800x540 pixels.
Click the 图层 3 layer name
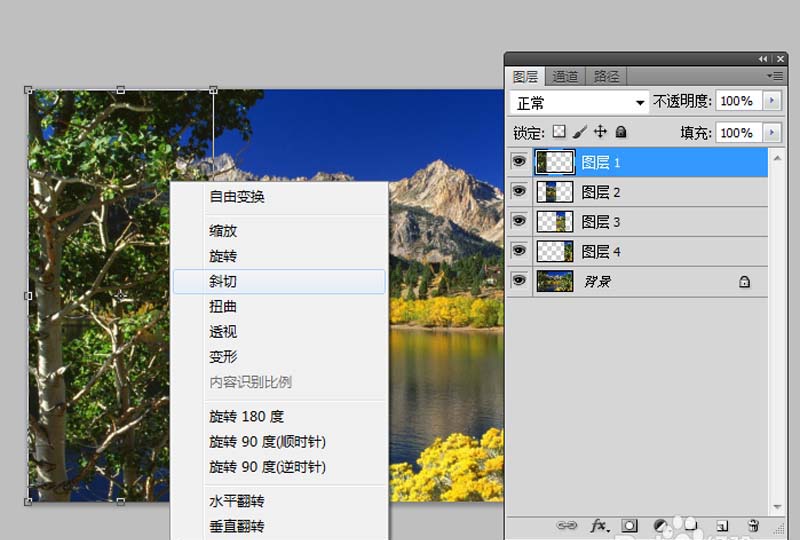click(x=601, y=222)
